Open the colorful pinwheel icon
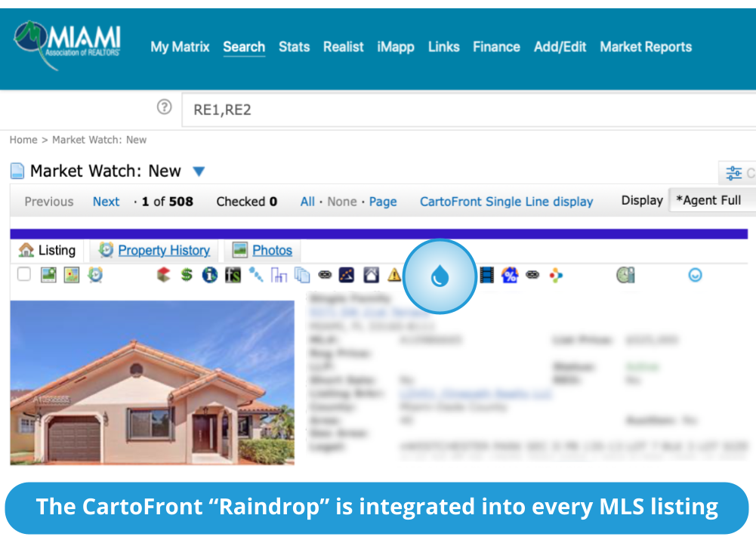Viewport: 756px width, 543px height. (x=556, y=275)
